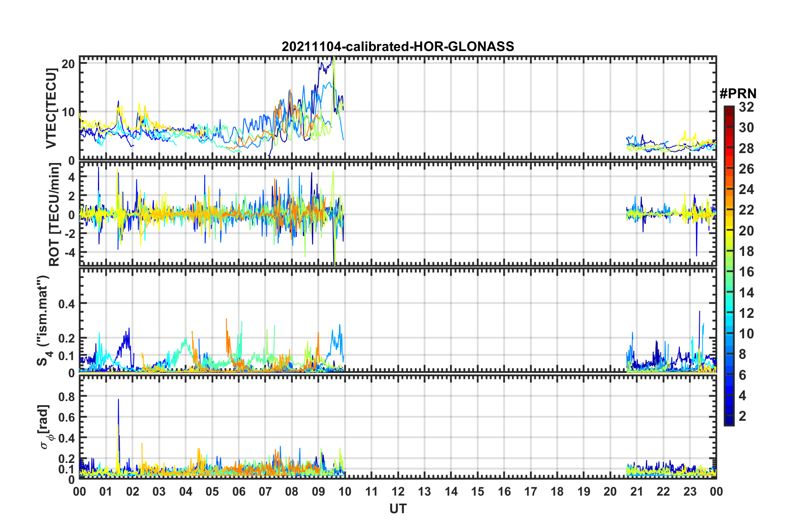796x532 pixels.
Task: Click the yellow band of the PRN colorbar
Action: coord(729,230)
